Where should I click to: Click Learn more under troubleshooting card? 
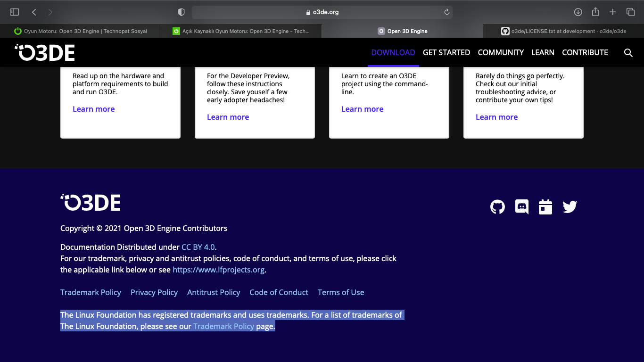click(496, 117)
